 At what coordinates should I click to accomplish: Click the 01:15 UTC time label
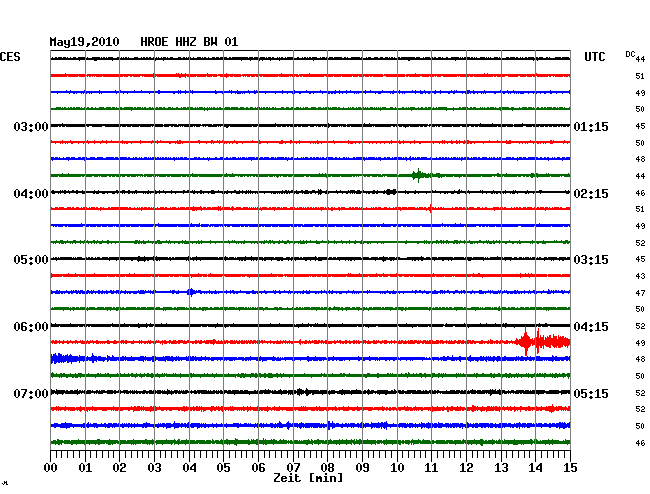pos(591,126)
